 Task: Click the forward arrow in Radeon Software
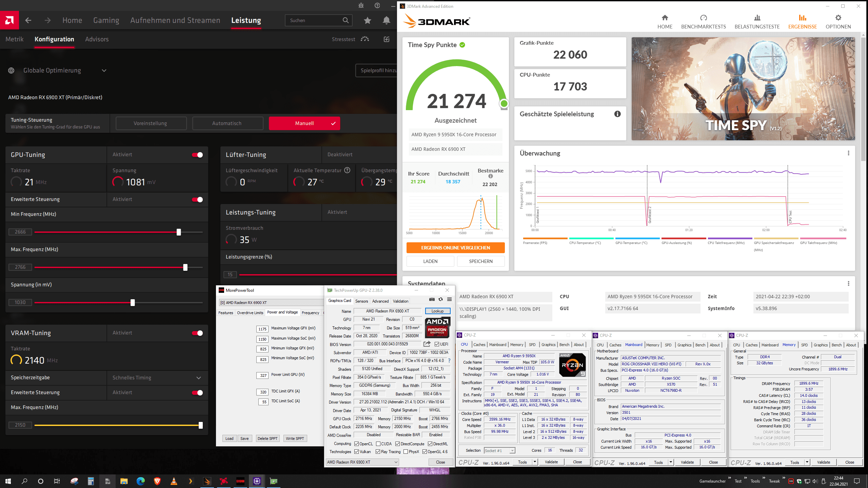47,20
